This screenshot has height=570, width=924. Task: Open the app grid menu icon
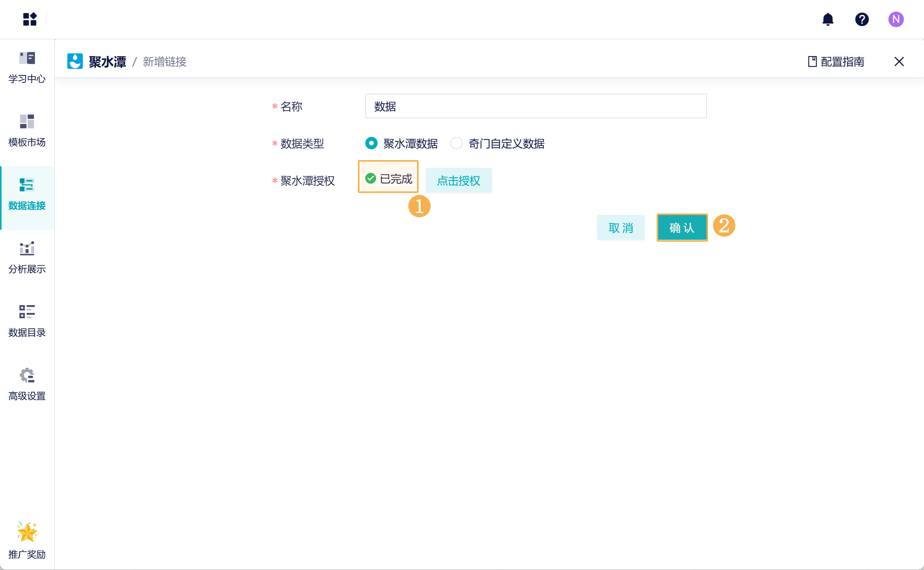tap(30, 19)
